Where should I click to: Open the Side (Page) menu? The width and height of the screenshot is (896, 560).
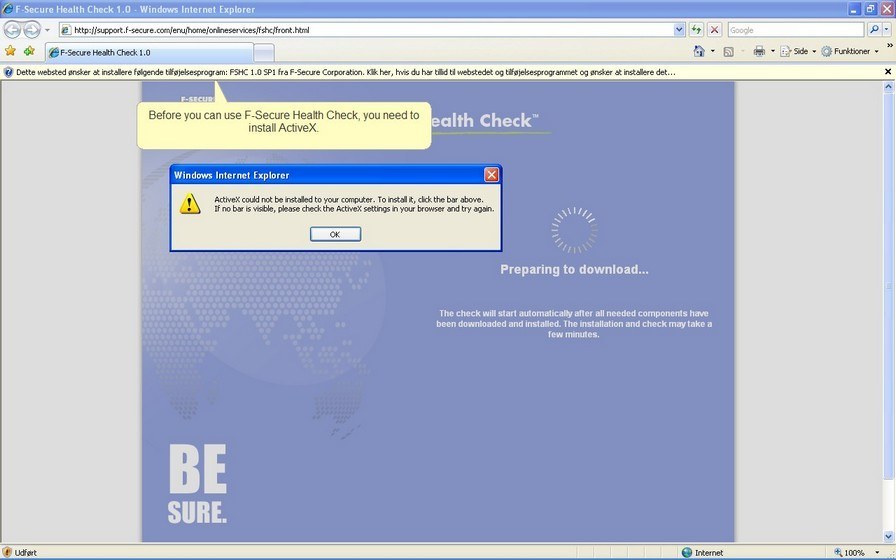click(798, 51)
